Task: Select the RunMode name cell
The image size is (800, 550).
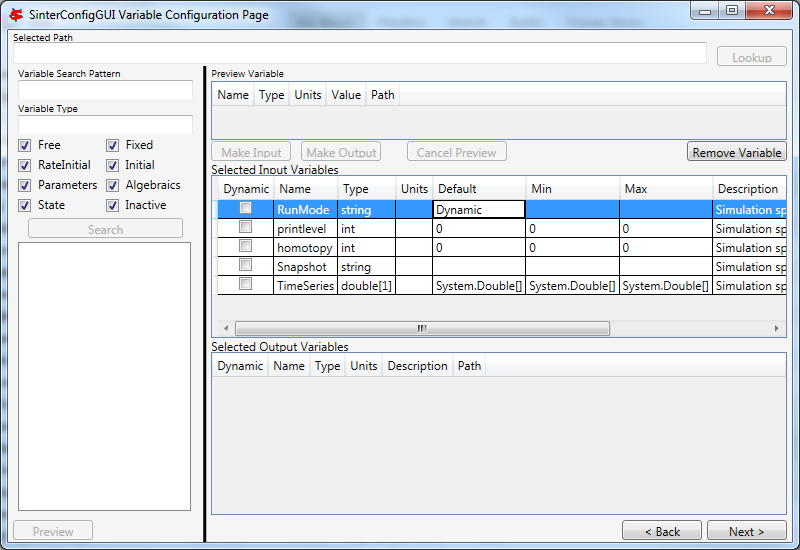Action: click(x=305, y=210)
